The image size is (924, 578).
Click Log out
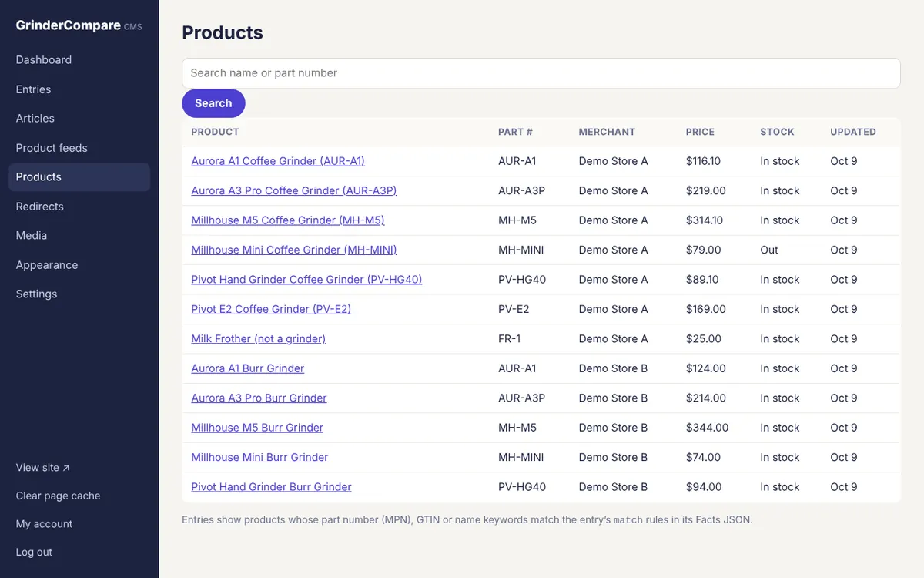click(35, 553)
